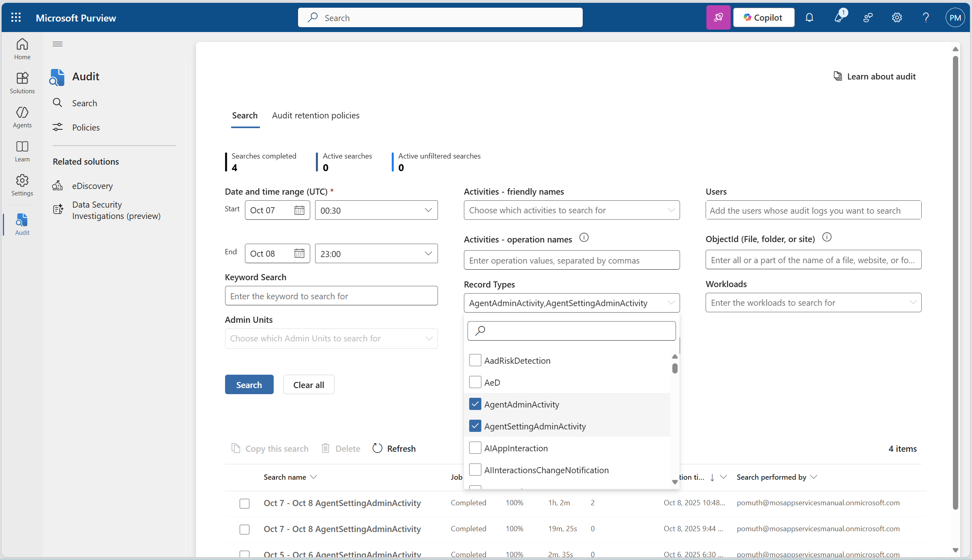Collapse navigation with hamburger icon

tap(58, 44)
